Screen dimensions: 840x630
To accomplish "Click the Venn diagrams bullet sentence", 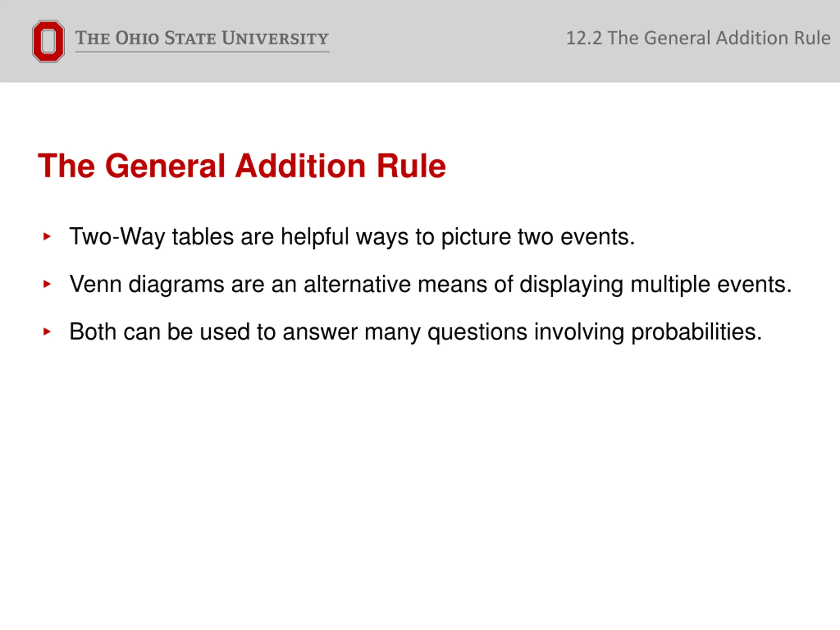I will click(x=430, y=284).
